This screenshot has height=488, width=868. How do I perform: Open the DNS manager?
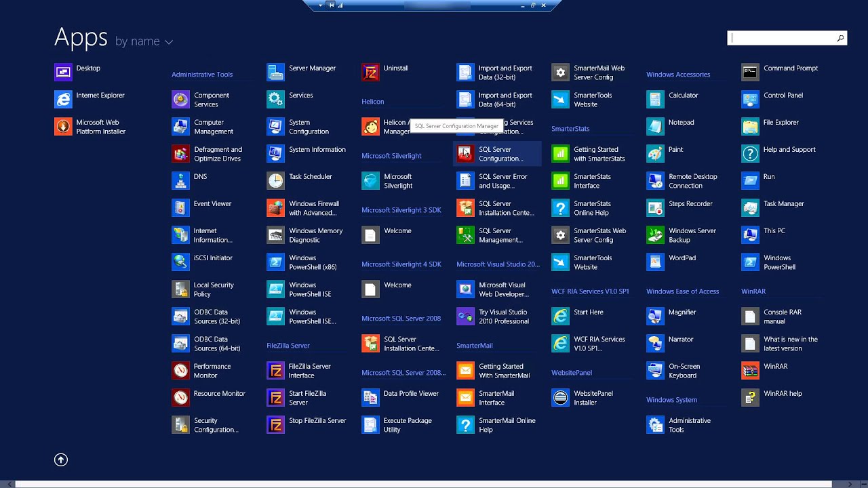point(190,180)
